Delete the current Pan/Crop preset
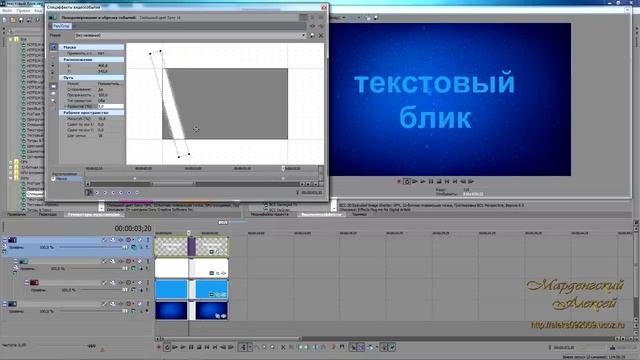 coord(321,36)
